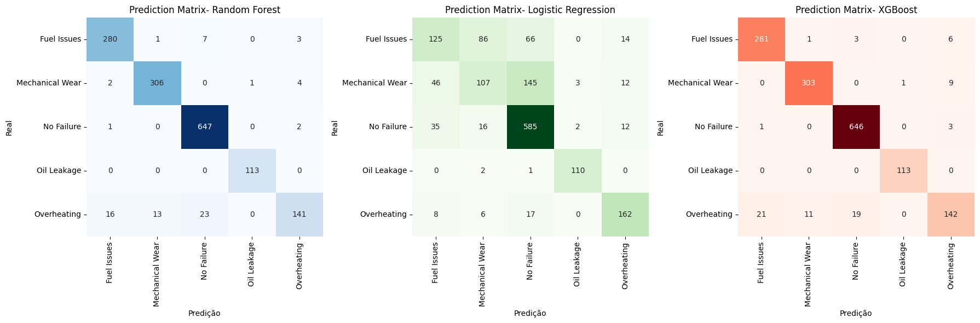Click the Logistic Regression cell showing 86
The image size is (980, 323).
click(x=483, y=39)
